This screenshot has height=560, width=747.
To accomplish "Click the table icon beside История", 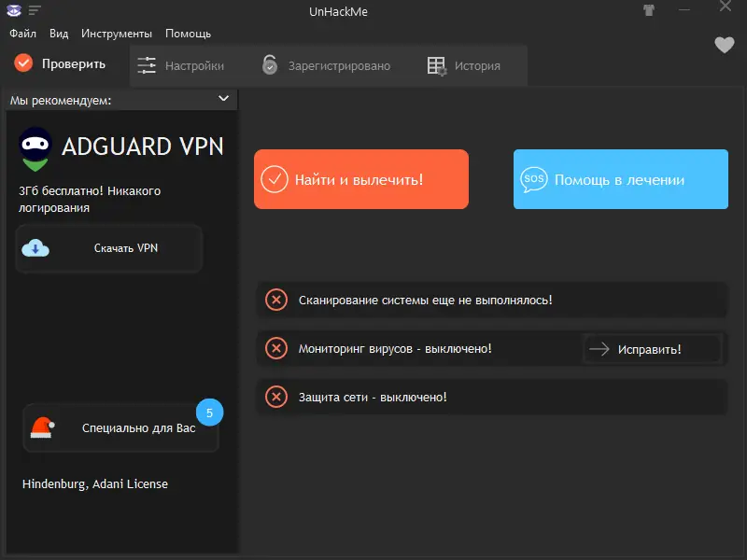I will pos(436,65).
